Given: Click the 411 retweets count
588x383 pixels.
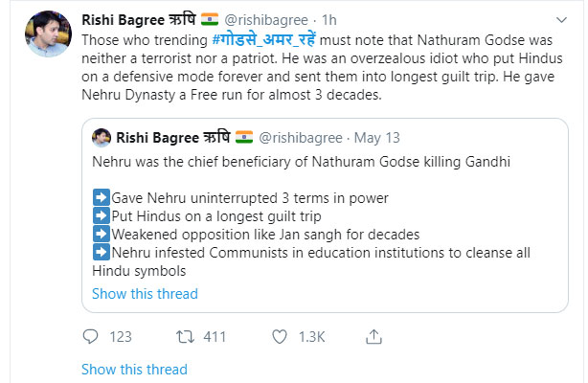Looking at the screenshot, I should pyautogui.click(x=215, y=336).
